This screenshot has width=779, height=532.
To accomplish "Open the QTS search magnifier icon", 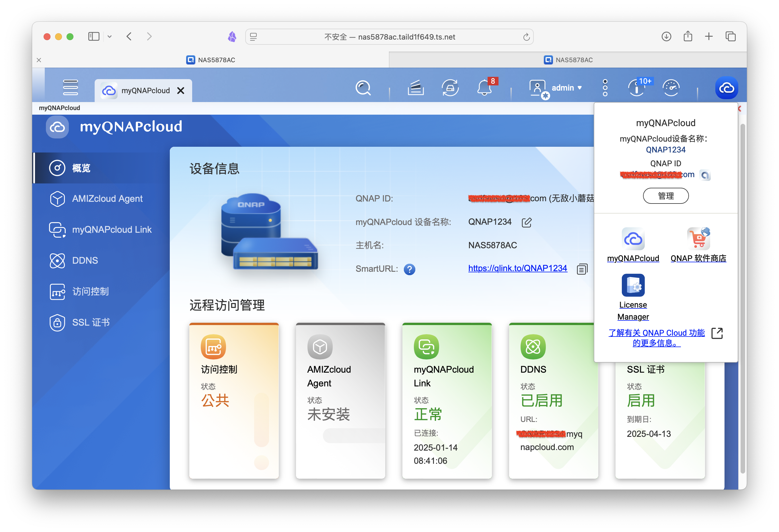I will coord(363,88).
